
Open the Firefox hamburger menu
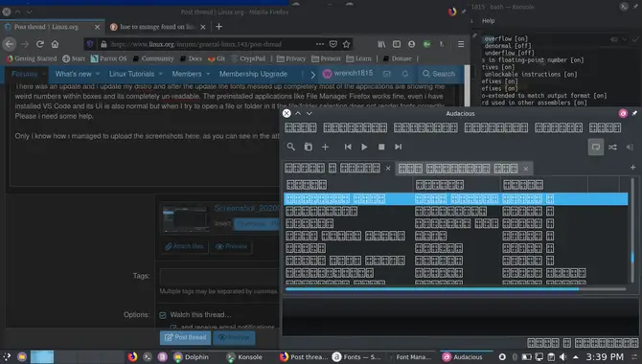461,44
